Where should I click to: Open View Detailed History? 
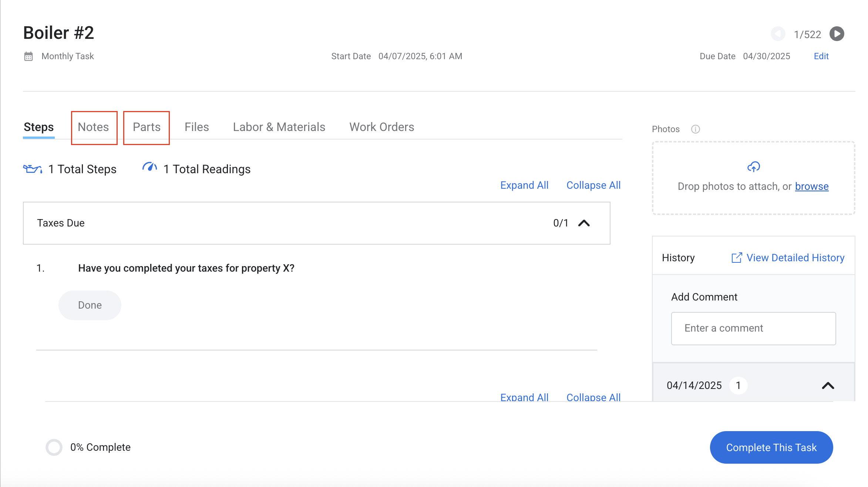(795, 258)
